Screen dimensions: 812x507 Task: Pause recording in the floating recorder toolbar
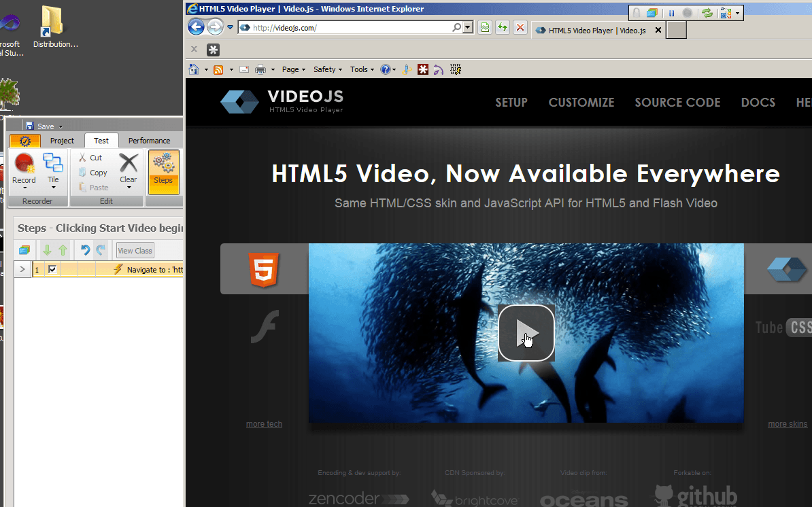tap(671, 14)
